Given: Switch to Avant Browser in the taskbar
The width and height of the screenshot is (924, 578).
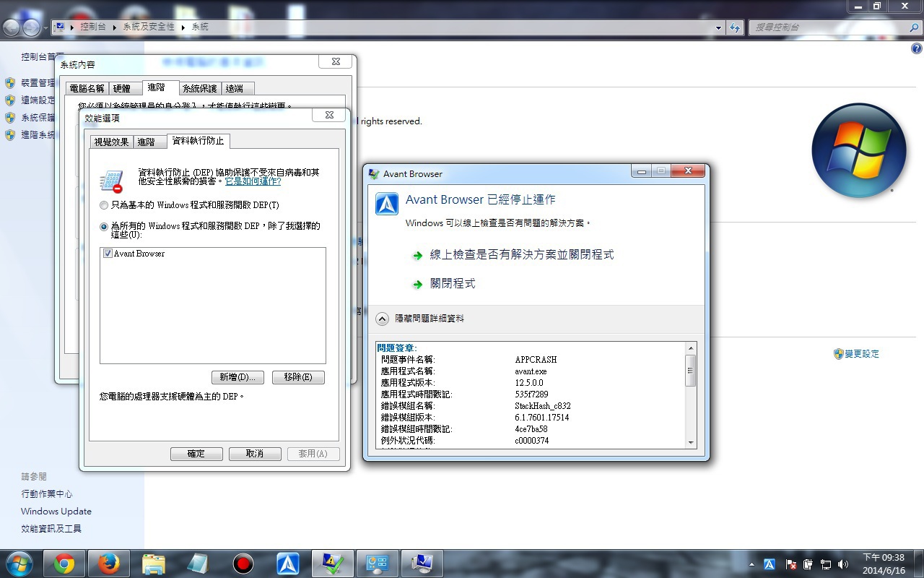Looking at the screenshot, I should (288, 564).
